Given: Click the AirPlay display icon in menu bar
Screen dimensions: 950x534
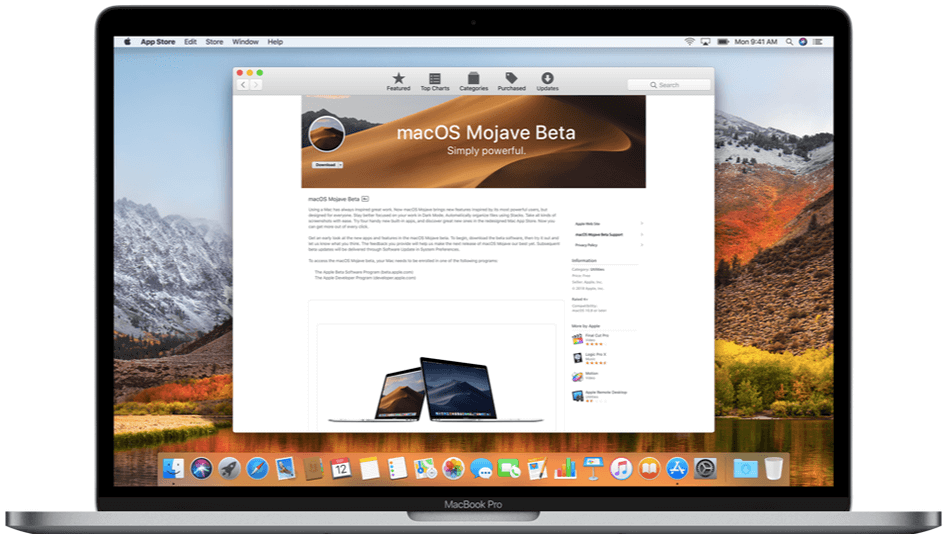Looking at the screenshot, I should pyautogui.click(x=705, y=42).
